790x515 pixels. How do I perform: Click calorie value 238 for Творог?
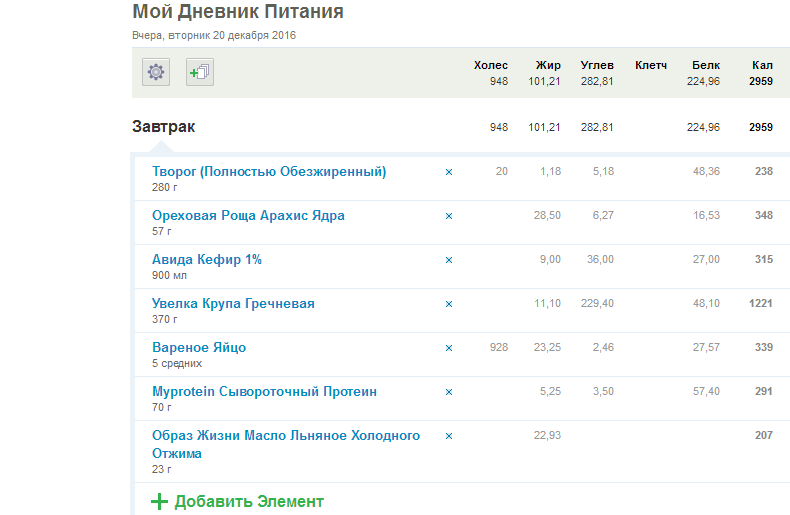click(764, 171)
